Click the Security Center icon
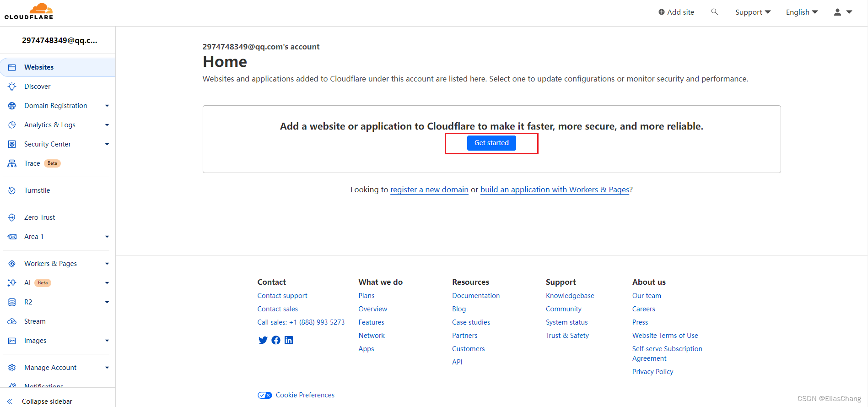Screen dimensions: 868x407 [x=12, y=144]
